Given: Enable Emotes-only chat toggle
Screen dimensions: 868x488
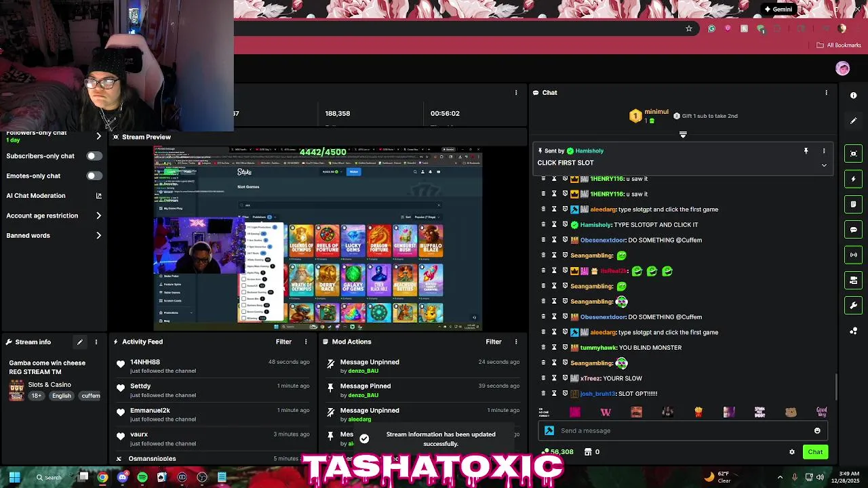Looking at the screenshot, I should [x=94, y=176].
